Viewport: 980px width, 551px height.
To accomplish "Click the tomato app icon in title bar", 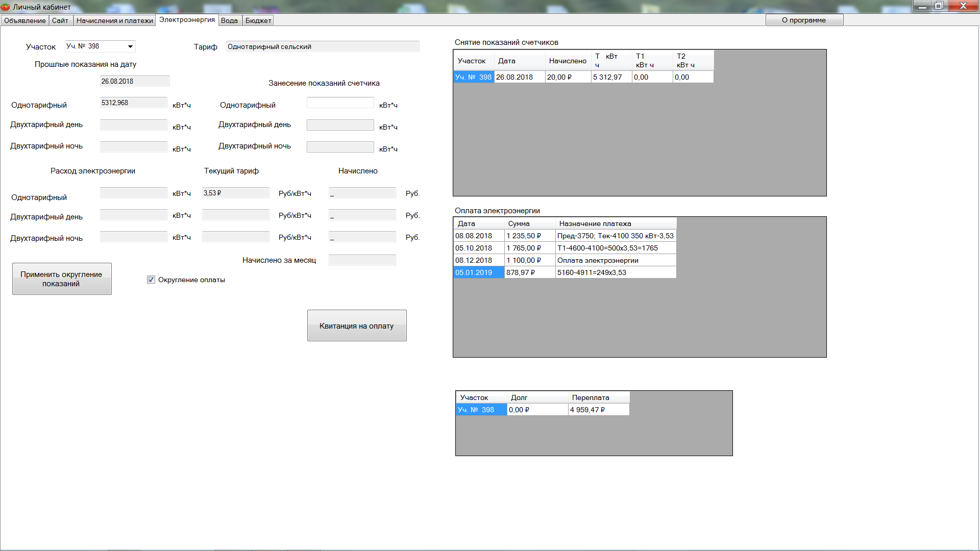I will click(6, 7).
